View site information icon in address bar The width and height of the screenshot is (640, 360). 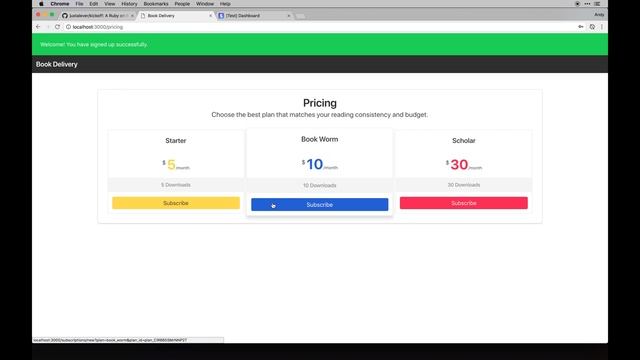[x=68, y=27]
